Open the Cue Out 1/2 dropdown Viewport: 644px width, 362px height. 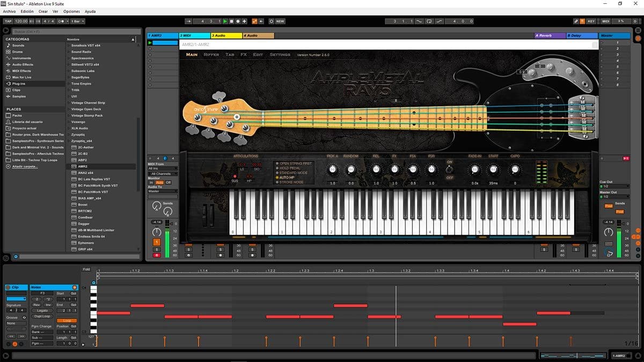(x=613, y=187)
